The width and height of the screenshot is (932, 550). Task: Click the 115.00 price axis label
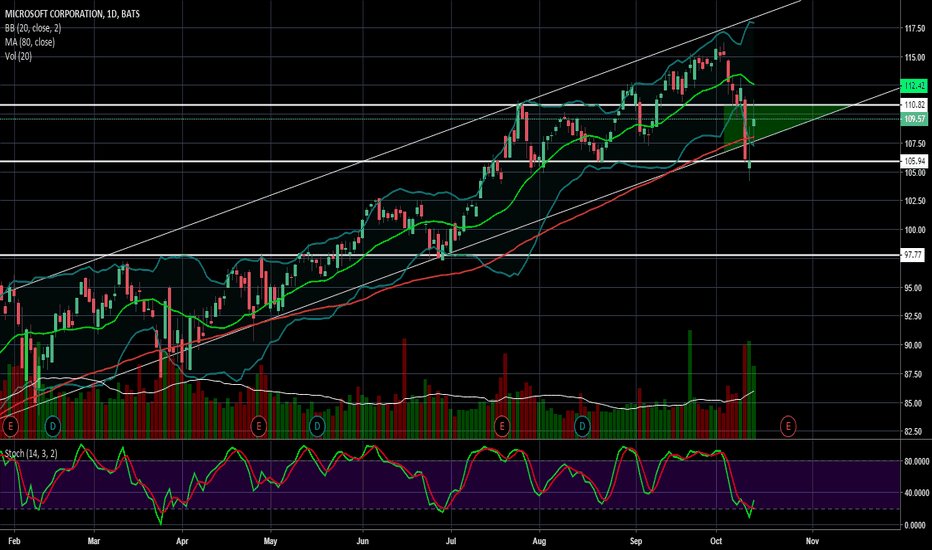pos(915,58)
